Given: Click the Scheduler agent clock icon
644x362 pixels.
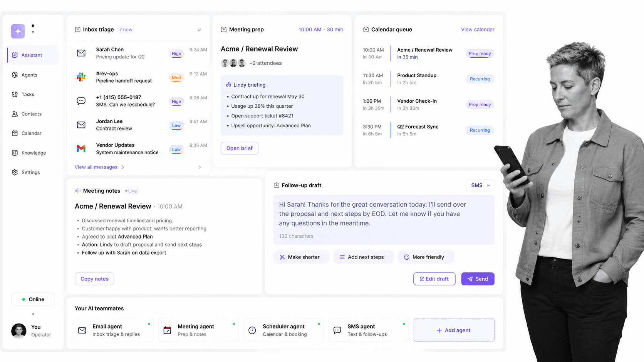Looking at the screenshot, I should [252, 330].
